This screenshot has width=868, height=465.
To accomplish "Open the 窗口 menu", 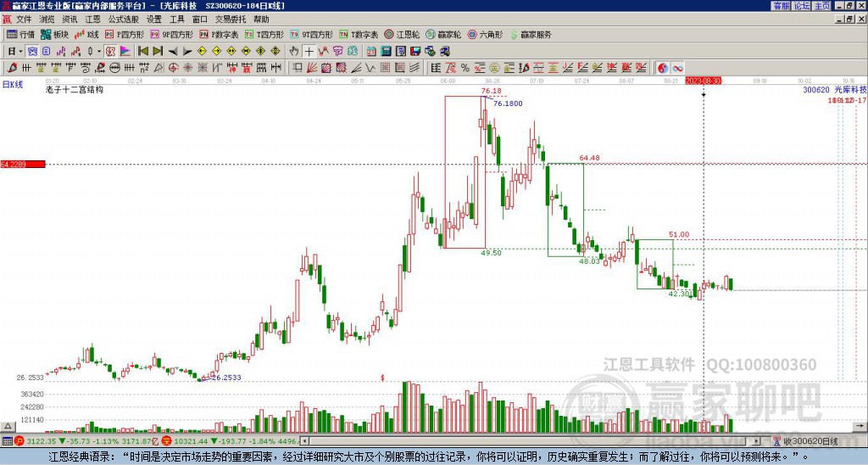I will pyautogui.click(x=200, y=20).
